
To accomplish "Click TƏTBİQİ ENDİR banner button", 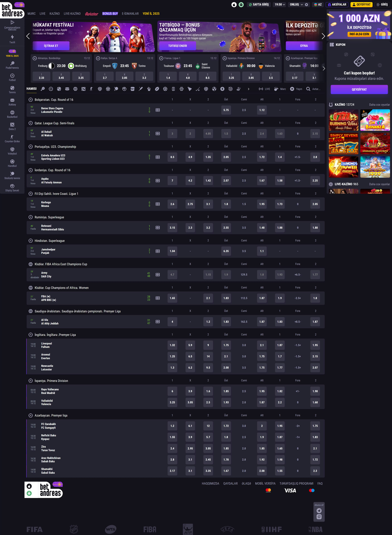I will click(178, 46).
